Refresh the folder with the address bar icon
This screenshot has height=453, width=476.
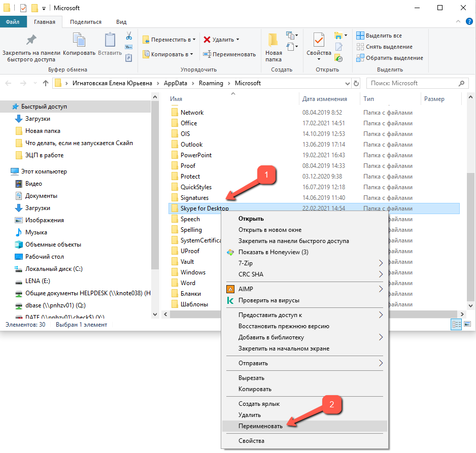pyautogui.click(x=356, y=83)
